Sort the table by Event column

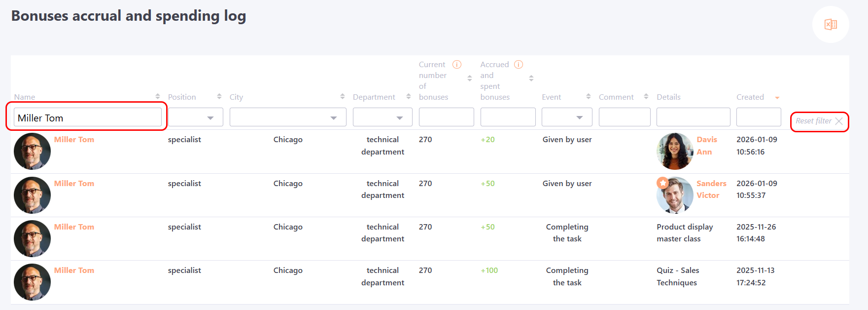tap(588, 96)
